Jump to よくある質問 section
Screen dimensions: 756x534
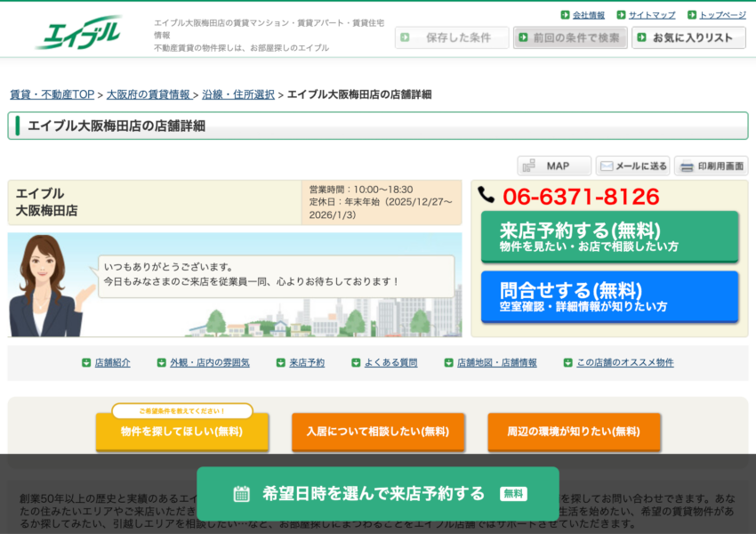coord(390,363)
